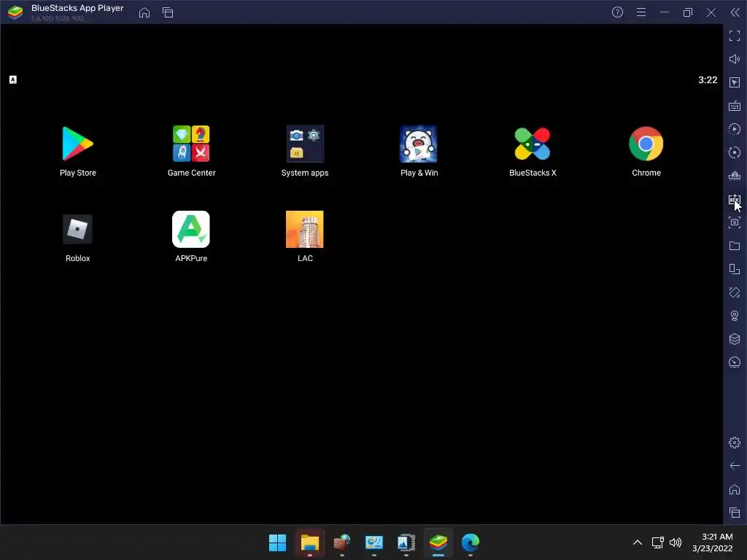
Task: Launch BlueStacks X
Action: coord(533,144)
